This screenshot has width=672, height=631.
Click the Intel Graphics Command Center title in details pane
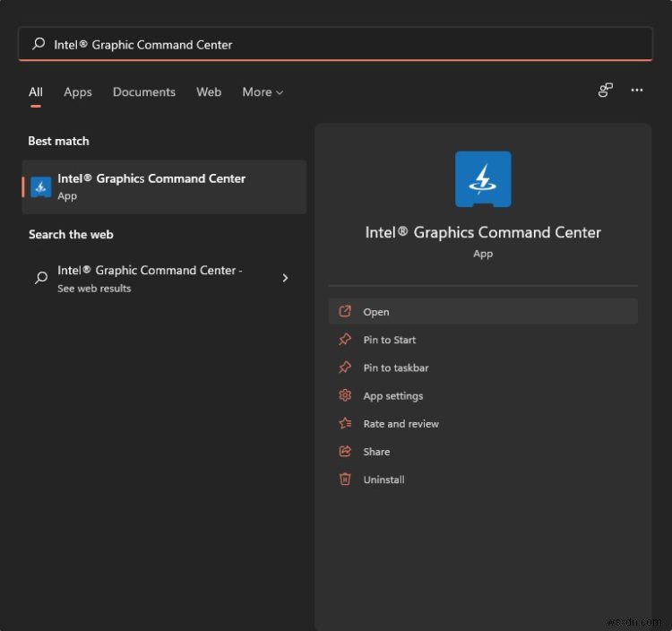[x=483, y=232]
